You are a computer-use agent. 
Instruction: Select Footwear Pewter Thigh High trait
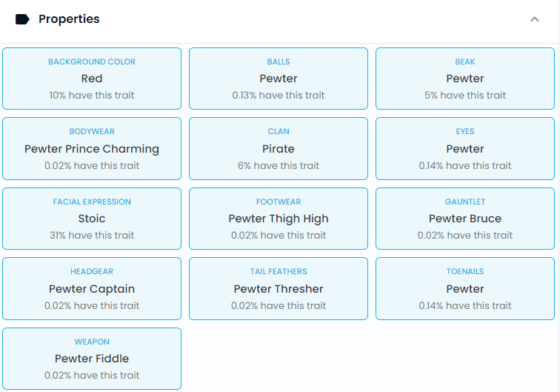coord(279,219)
